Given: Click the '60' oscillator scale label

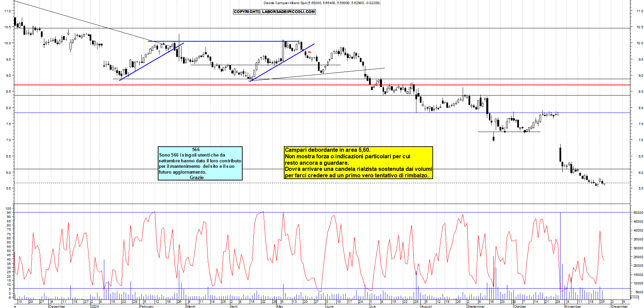Looking at the screenshot, I should coord(9,242).
